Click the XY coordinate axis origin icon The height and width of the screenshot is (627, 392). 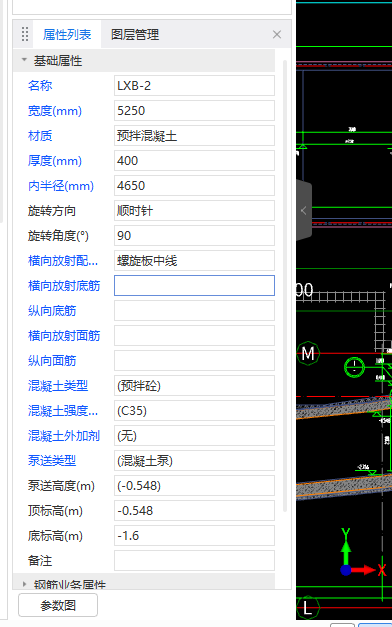coord(346,570)
